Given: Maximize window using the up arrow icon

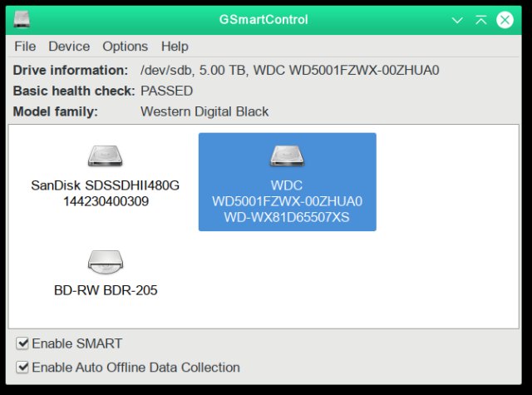Looking at the screenshot, I should [481, 20].
